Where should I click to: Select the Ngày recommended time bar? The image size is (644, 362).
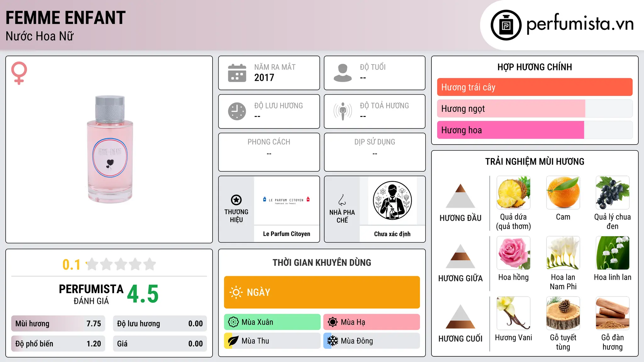click(x=322, y=292)
